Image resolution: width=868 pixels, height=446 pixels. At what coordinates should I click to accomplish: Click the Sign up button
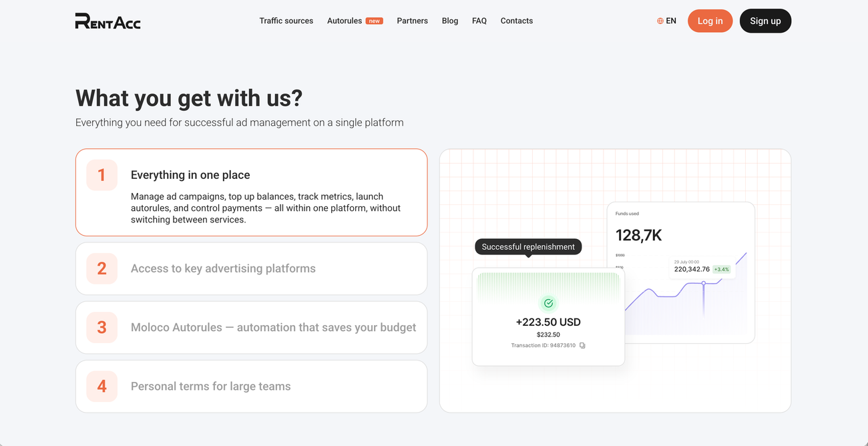[x=765, y=21]
